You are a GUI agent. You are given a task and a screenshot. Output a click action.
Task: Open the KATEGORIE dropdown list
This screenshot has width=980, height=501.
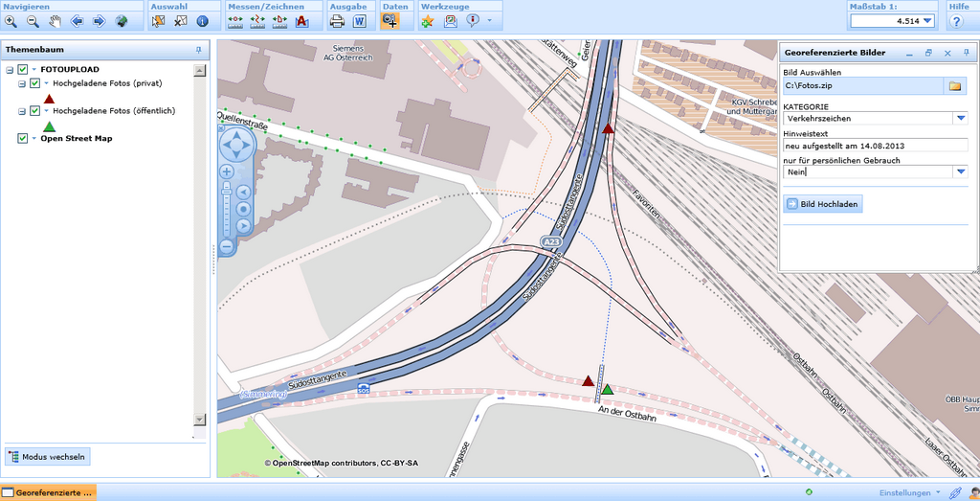pyautogui.click(x=960, y=119)
